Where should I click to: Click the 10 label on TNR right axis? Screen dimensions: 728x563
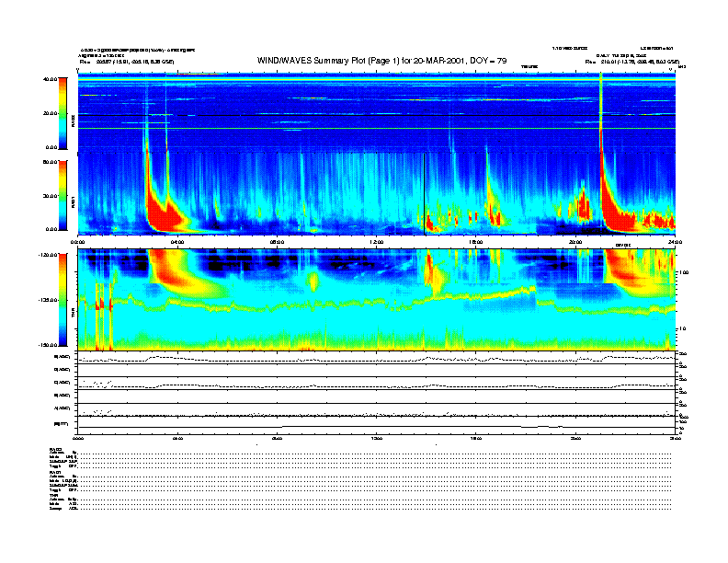pos(682,329)
